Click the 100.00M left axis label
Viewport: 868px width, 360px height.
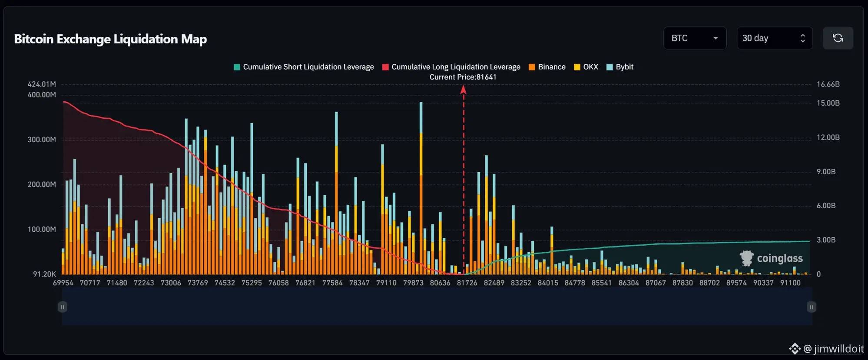(x=42, y=229)
